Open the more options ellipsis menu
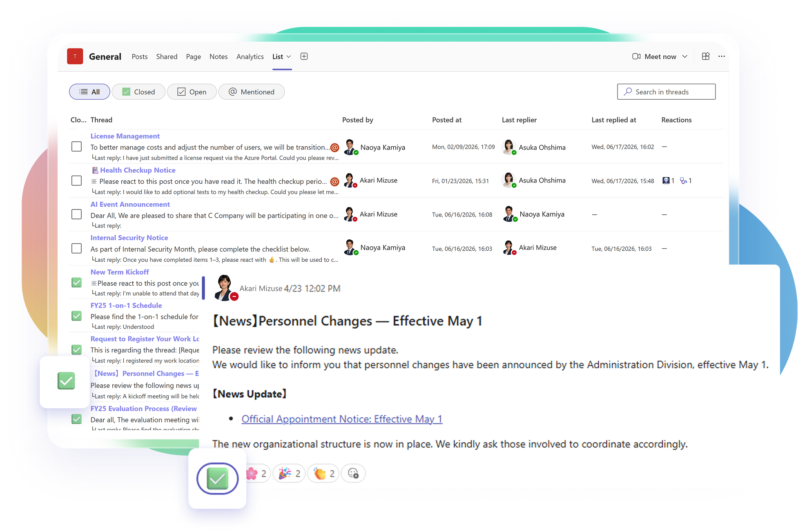This screenshot has width=798, height=532. click(722, 56)
